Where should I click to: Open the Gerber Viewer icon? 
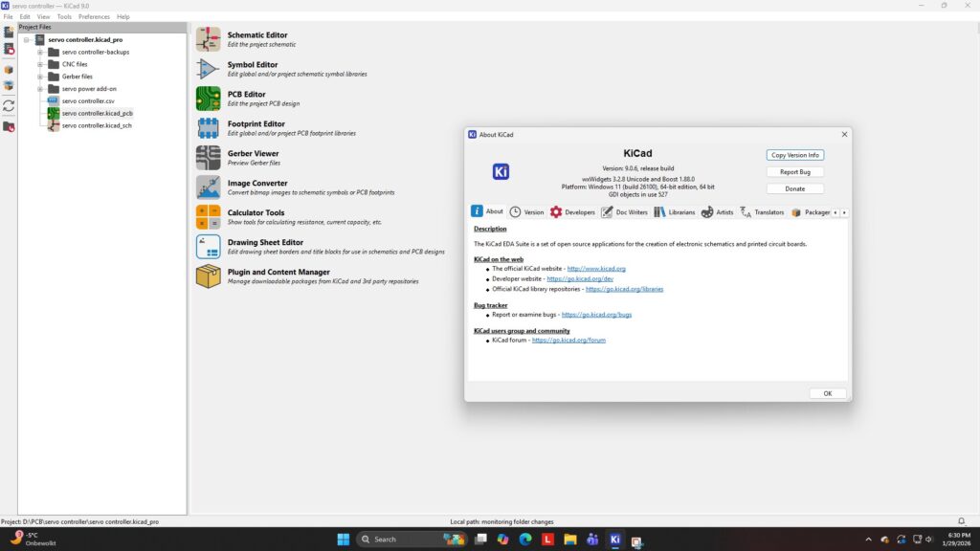pos(208,158)
